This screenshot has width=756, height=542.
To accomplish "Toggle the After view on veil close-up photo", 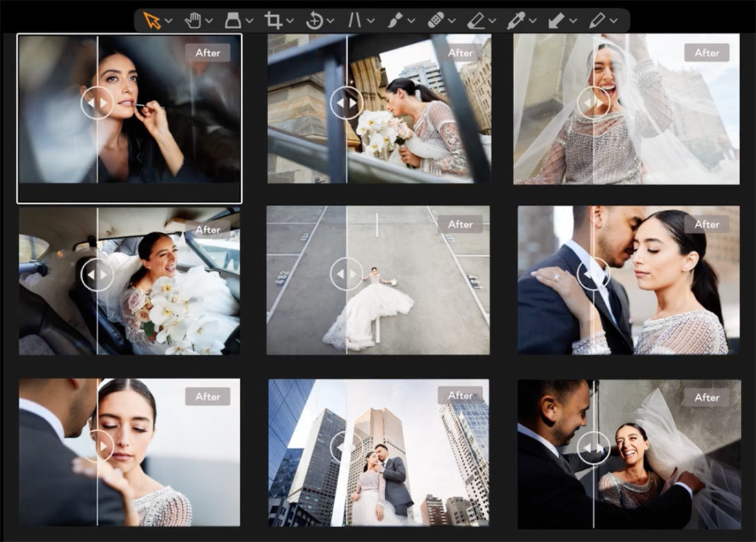I will (707, 52).
